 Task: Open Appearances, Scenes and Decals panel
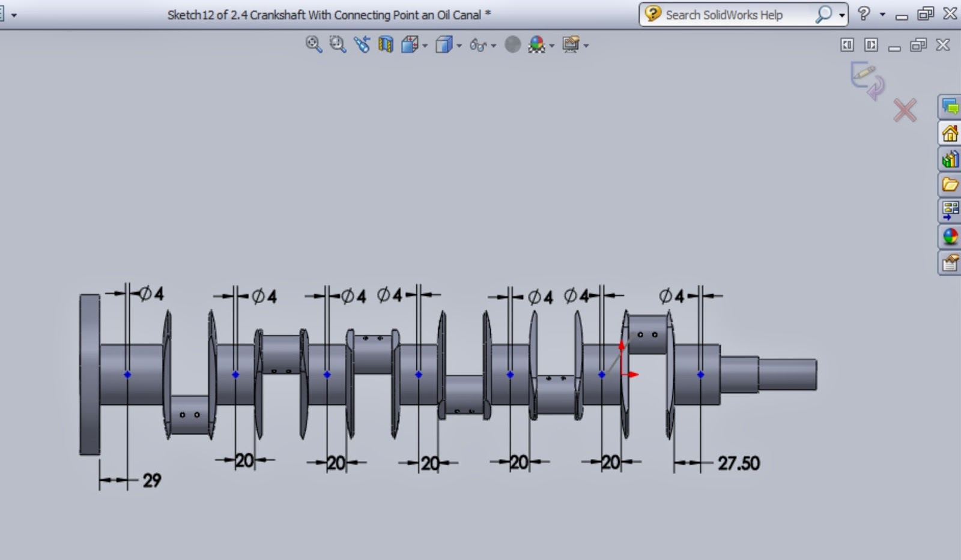click(x=950, y=236)
